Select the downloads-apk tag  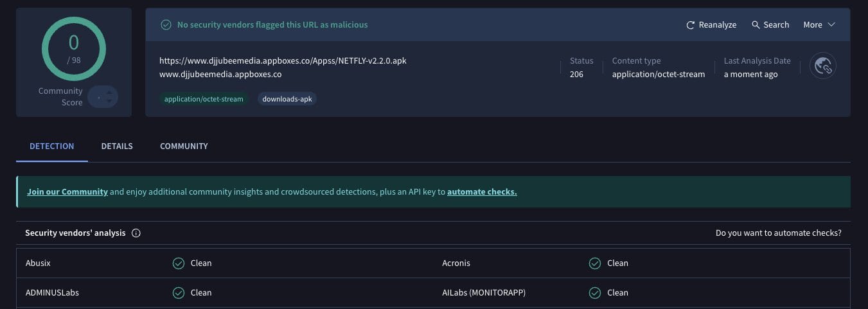(x=287, y=99)
